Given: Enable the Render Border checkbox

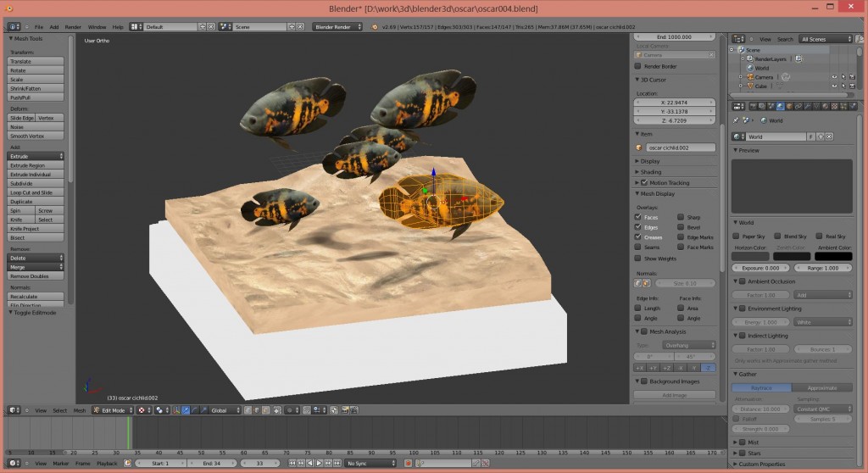Looking at the screenshot, I should (638, 66).
